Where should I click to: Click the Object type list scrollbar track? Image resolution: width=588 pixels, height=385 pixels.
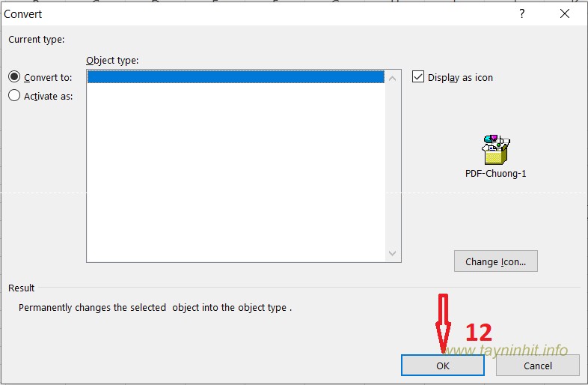pos(393,165)
